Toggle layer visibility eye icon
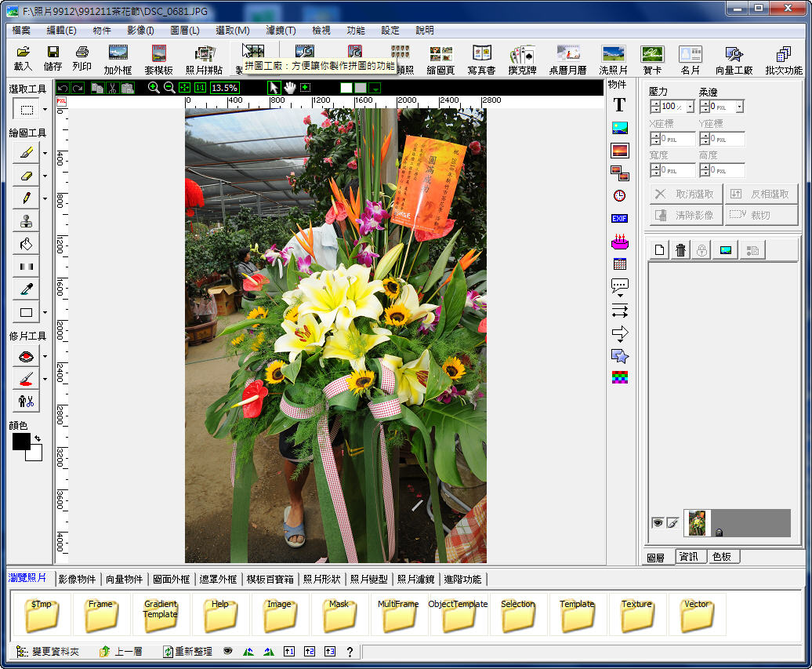Image resolution: width=812 pixels, height=669 pixels. click(x=658, y=523)
